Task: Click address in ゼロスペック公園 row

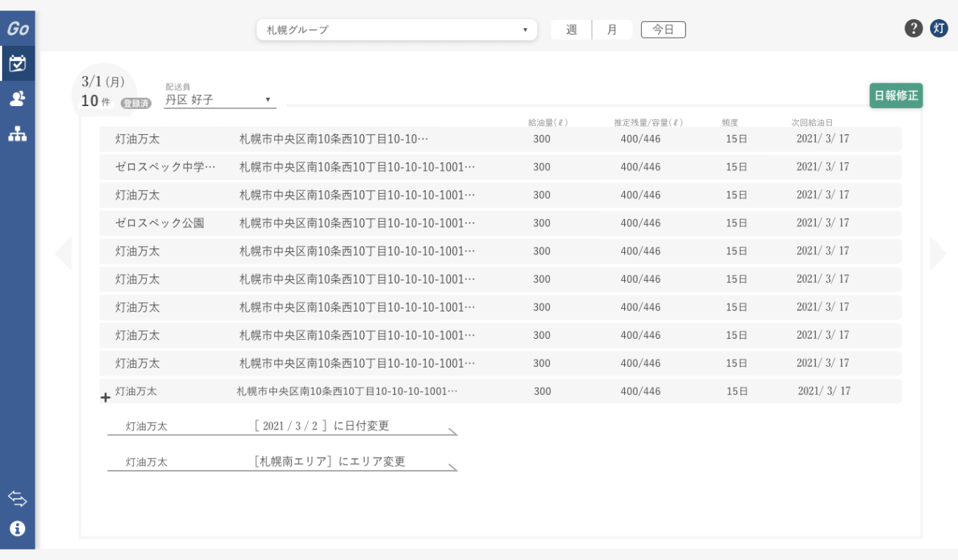Action: (357, 223)
